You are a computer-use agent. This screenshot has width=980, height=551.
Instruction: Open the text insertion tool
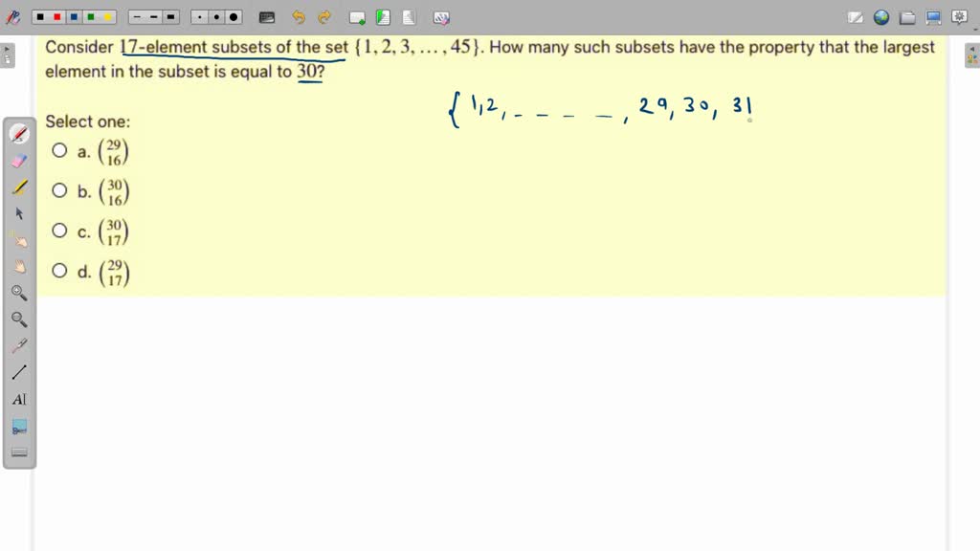(19, 399)
